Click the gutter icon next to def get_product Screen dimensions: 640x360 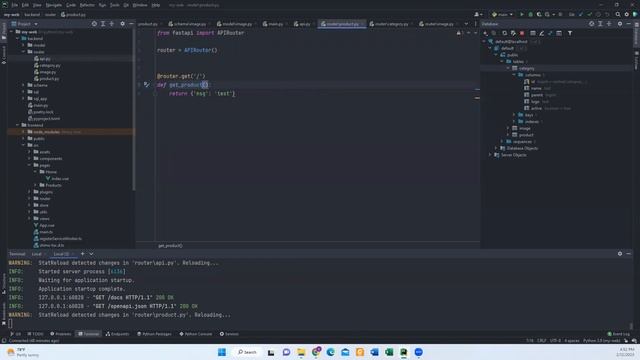point(147,85)
